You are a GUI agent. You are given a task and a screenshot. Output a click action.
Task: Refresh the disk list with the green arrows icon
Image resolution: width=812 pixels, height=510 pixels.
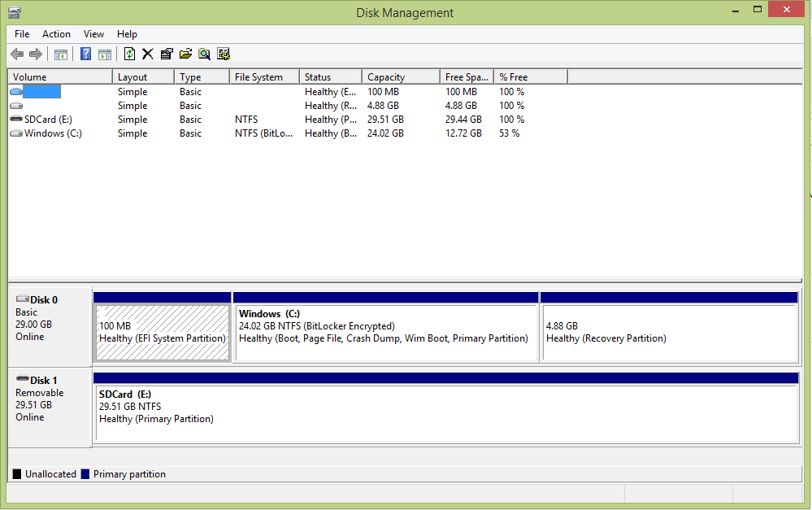click(x=129, y=54)
